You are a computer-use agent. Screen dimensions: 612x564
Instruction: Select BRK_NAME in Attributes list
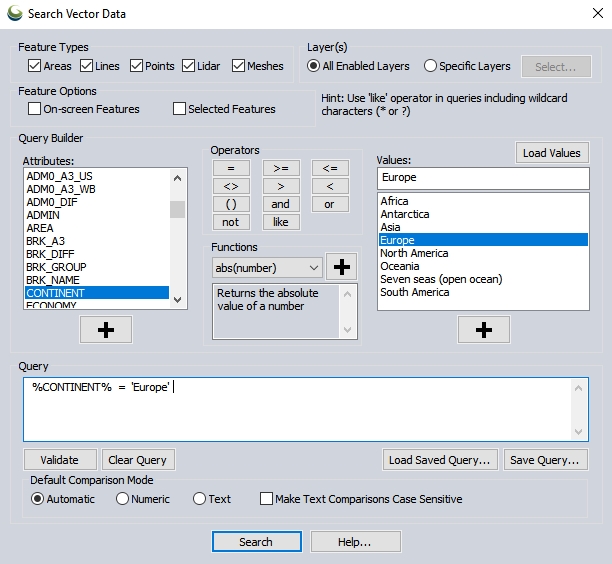[x=55, y=280]
